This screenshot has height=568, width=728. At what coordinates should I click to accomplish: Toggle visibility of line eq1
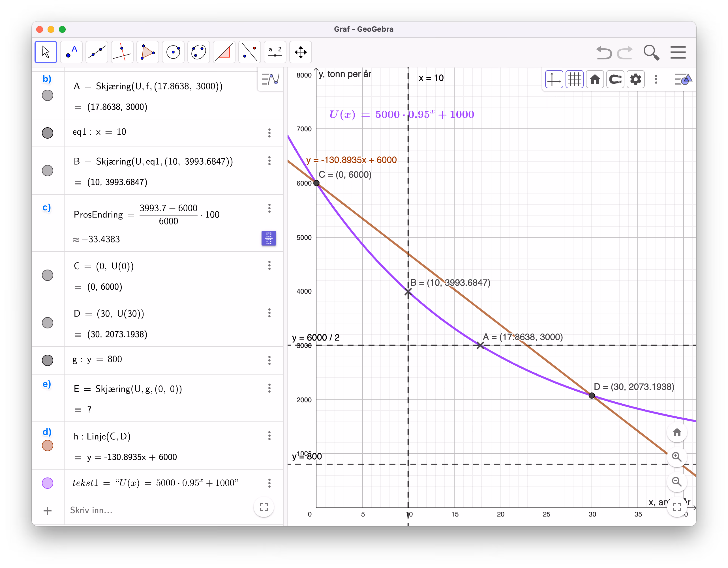coord(48,133)
